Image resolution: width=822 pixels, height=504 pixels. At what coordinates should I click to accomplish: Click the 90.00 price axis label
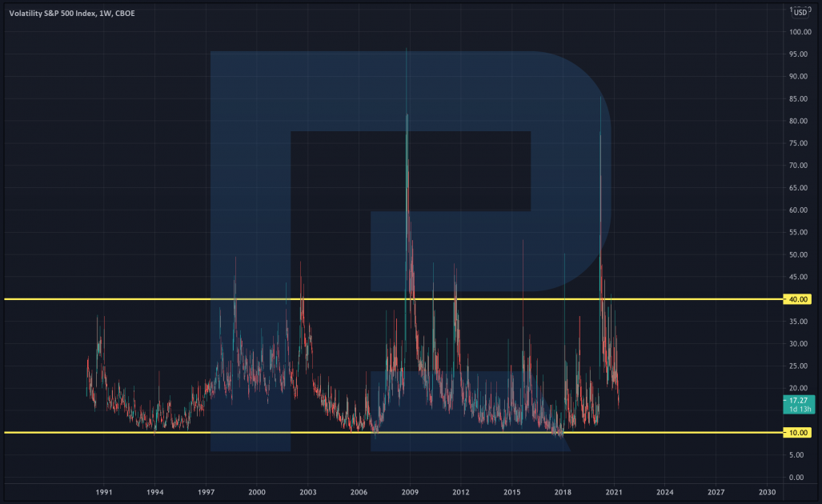(x=799, y=77)
